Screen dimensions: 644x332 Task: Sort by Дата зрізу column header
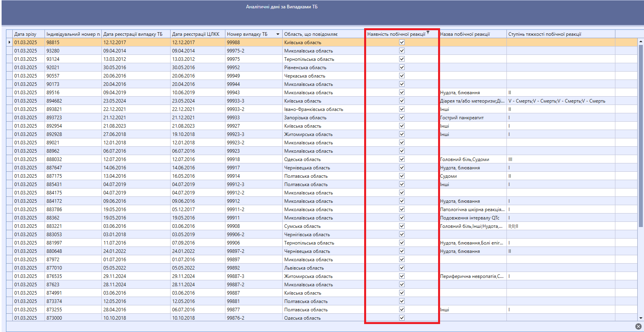tap(29, 34)
